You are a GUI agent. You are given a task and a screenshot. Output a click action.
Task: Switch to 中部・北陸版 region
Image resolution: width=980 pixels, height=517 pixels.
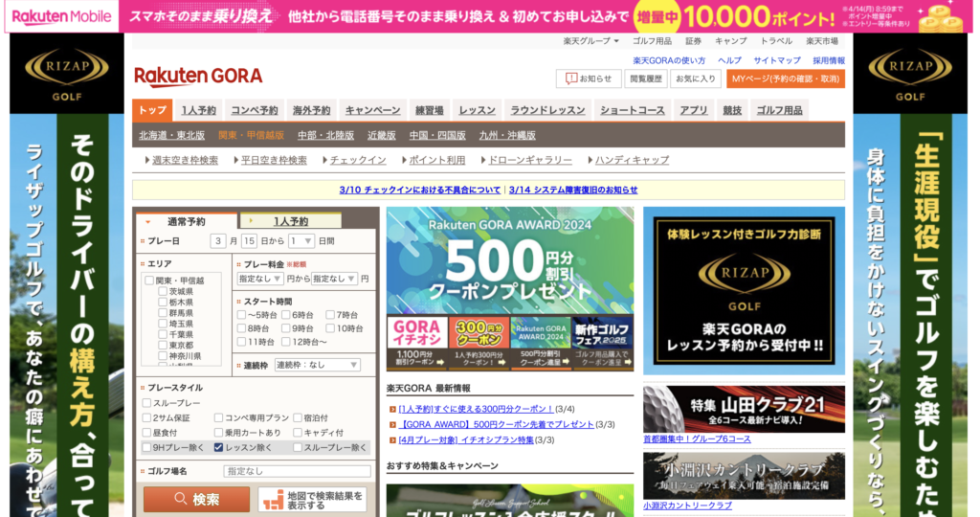pos(325,135)
